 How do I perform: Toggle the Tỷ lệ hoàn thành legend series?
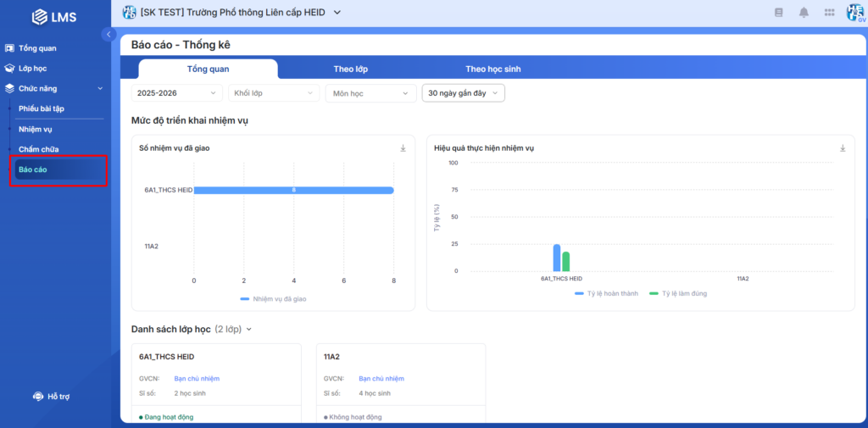(x=603, y=293)
